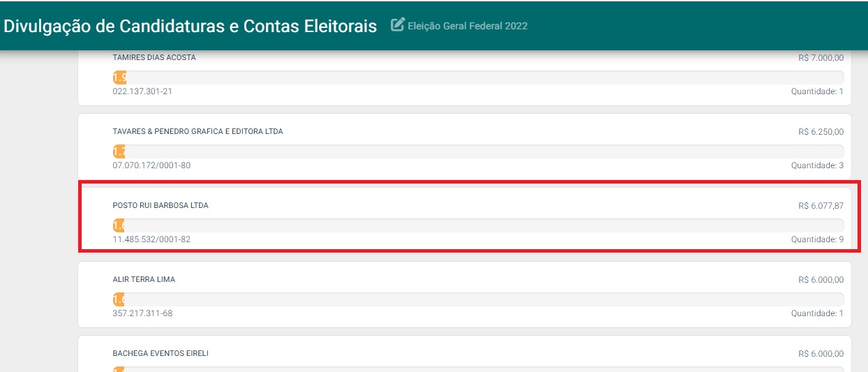Click the R$ 7.000,00 amount

(x=821, y=58)
